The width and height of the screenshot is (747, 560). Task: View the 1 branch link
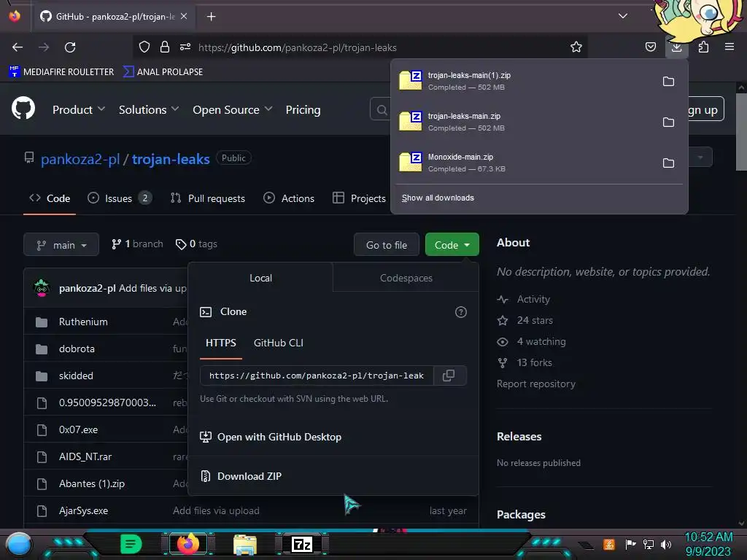[x=137, y=244]
